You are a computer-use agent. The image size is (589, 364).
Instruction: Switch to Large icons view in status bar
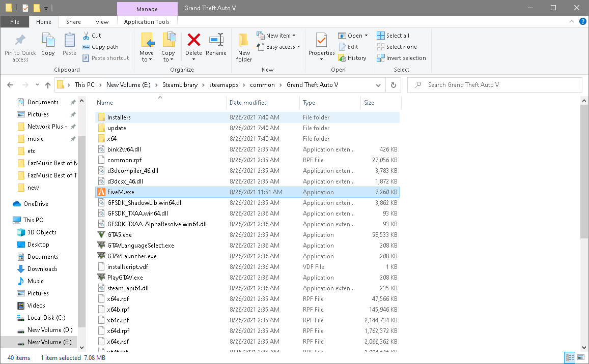[x=581, y=357]
